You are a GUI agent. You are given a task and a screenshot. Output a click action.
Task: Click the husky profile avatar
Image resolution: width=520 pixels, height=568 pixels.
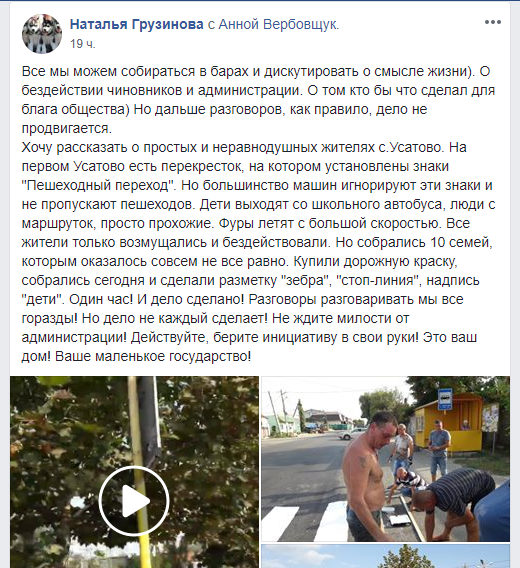coord(42,34)
